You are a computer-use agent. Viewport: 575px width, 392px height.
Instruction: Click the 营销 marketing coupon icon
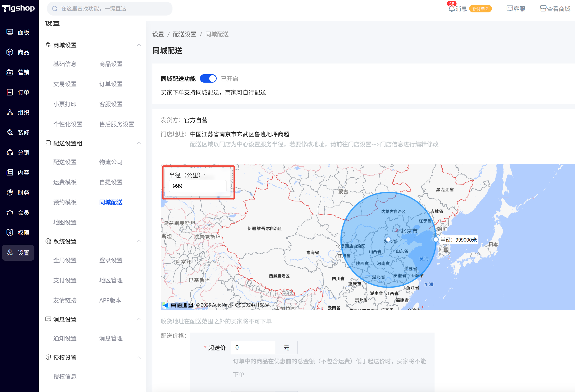pyautogui.click(x=10, y=72)
